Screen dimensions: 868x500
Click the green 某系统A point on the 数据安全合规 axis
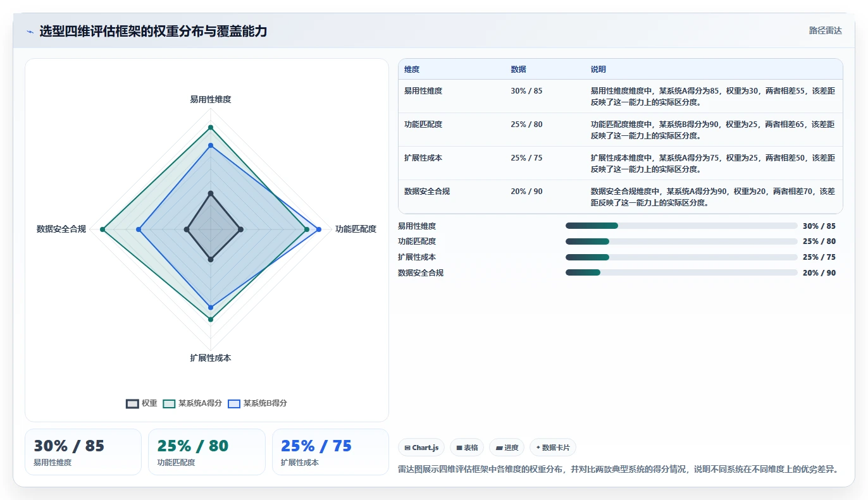tap(102, 229)
